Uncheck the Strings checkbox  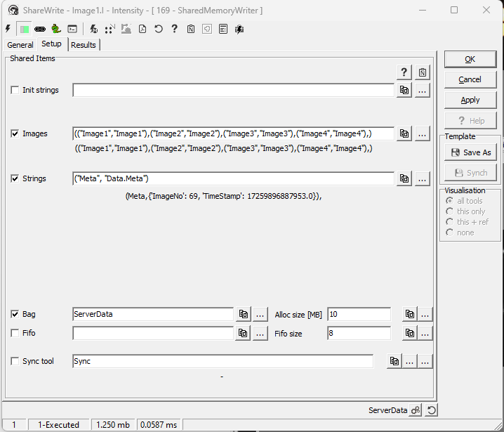[15, 178]
